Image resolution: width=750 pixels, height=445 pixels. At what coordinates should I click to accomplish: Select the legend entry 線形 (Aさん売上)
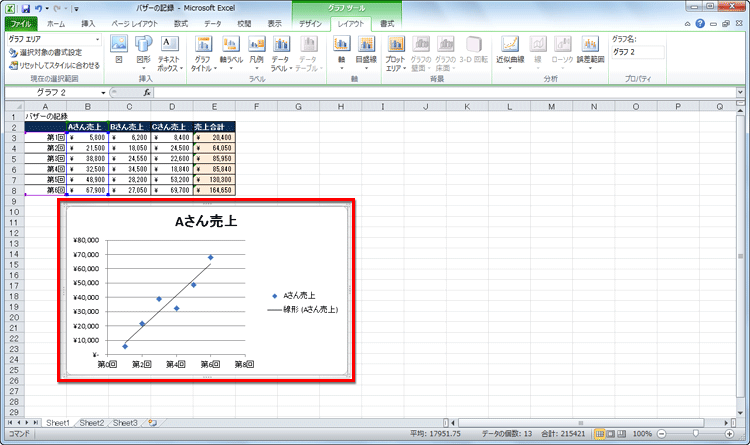pos(302,310)
